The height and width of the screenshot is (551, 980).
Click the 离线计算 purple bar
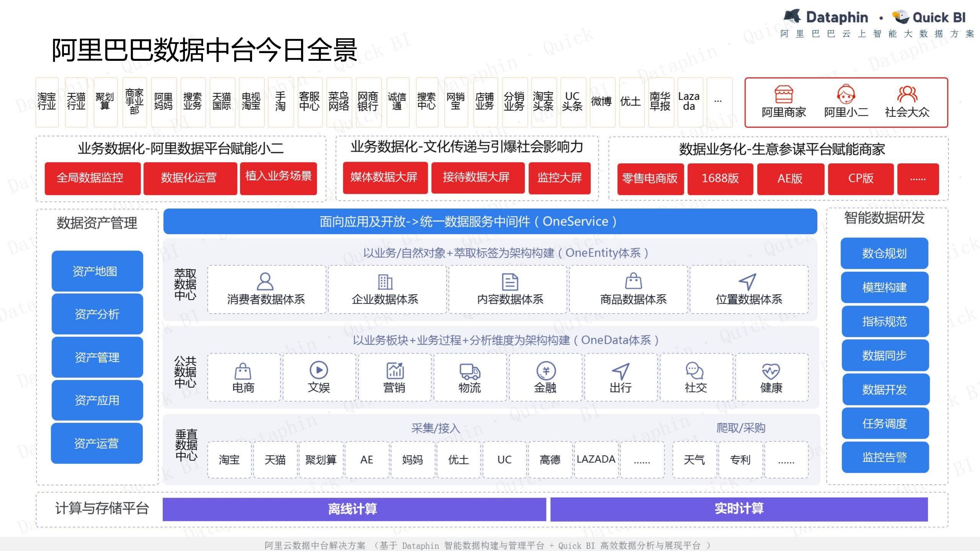354,509
